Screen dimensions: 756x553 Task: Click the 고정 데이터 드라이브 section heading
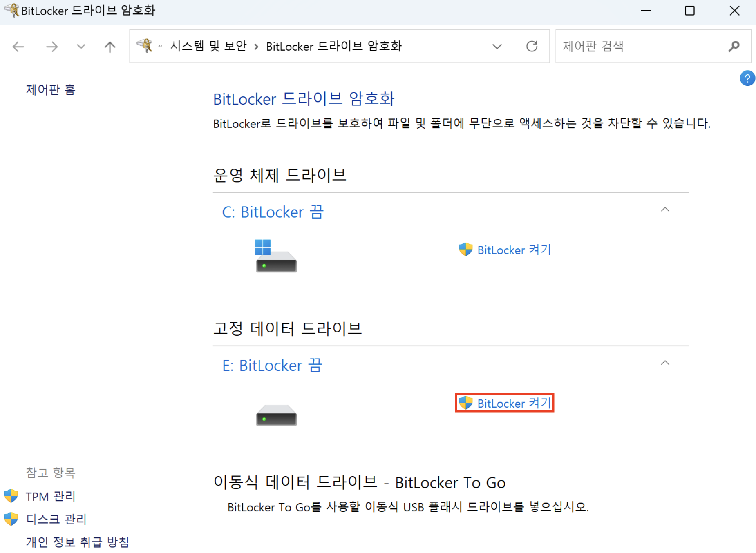[x=287, y=328]
